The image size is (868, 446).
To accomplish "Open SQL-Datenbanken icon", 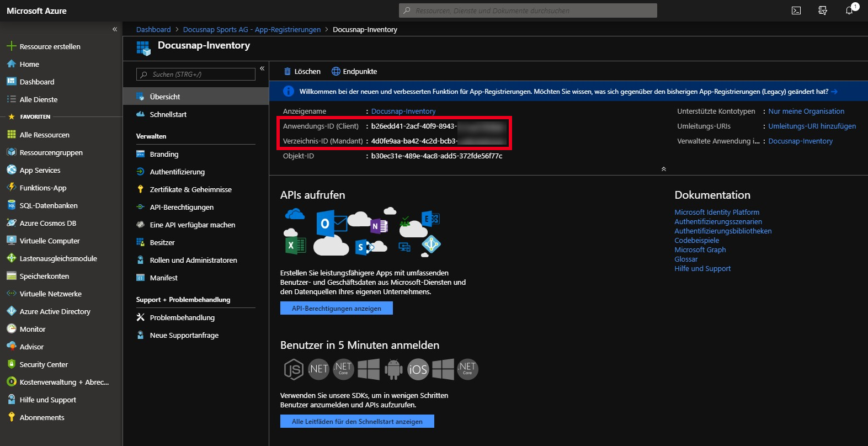I will tap(11, 205).
